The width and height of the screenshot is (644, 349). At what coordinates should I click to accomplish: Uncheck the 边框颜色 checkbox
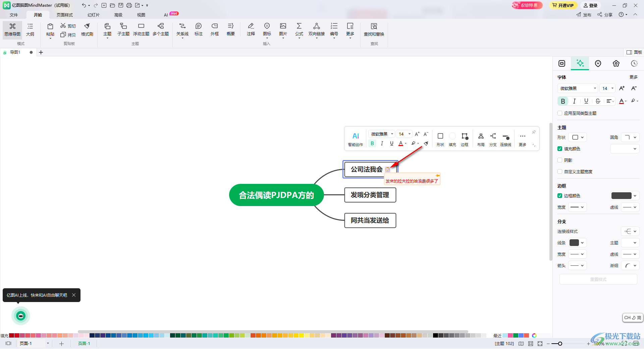pos(560,196)
